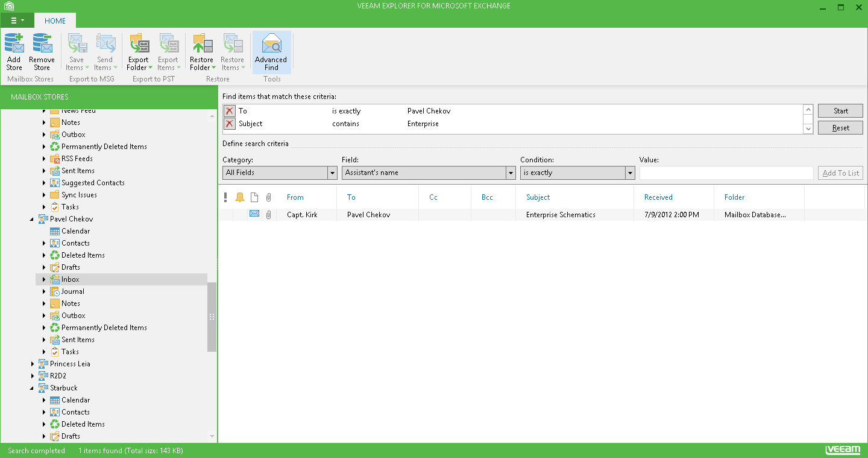This screenshot has height=458, width=868.
Task: Click the envelope icon of the Capt. Kirk message
Action: (254, 214)
